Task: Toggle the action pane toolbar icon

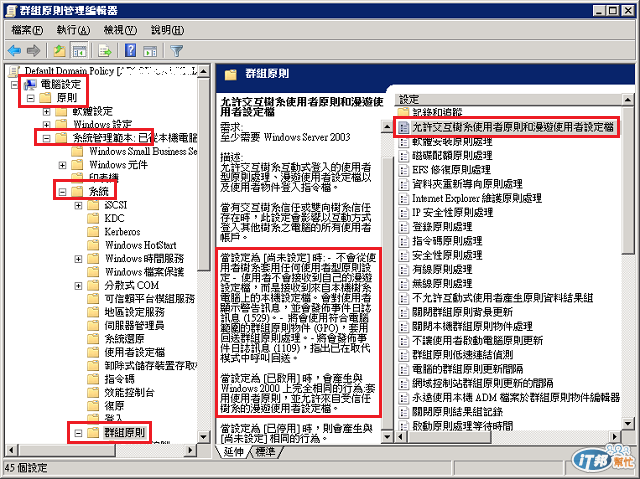Action: pyautogui.click(x=150, y=51)
